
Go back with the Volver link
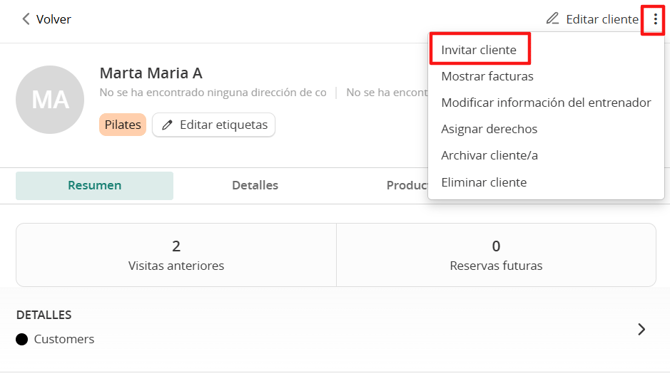[x=46, y=19]
